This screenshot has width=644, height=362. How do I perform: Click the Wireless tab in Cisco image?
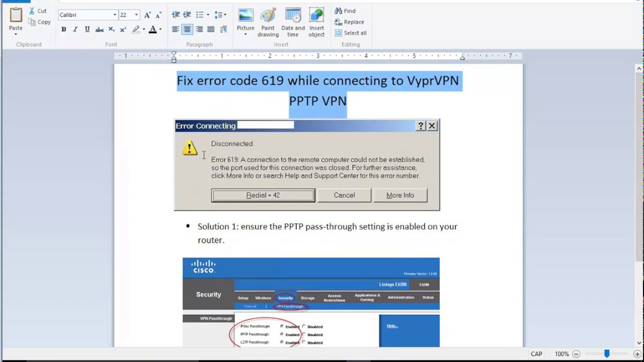(x=263, y=298)
